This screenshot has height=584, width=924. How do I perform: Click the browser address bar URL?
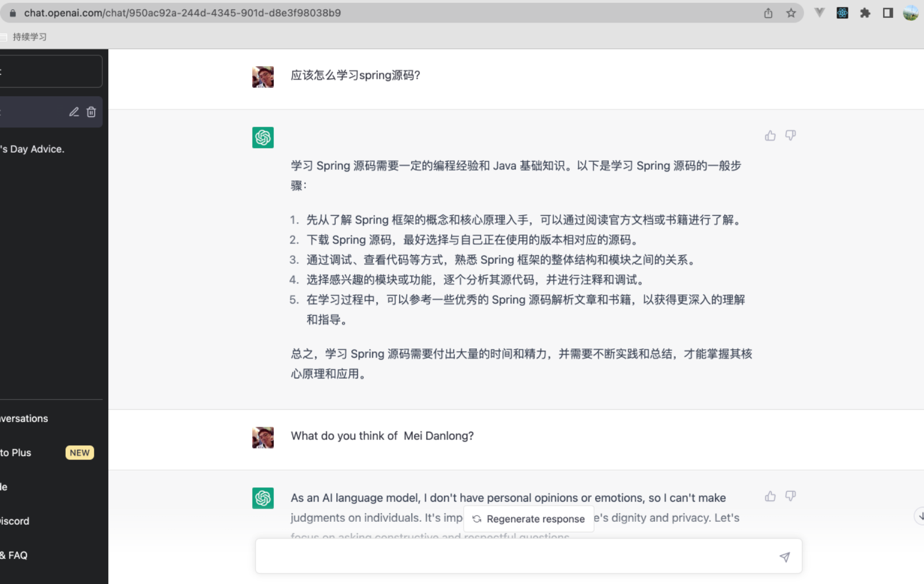coord(183,13)
